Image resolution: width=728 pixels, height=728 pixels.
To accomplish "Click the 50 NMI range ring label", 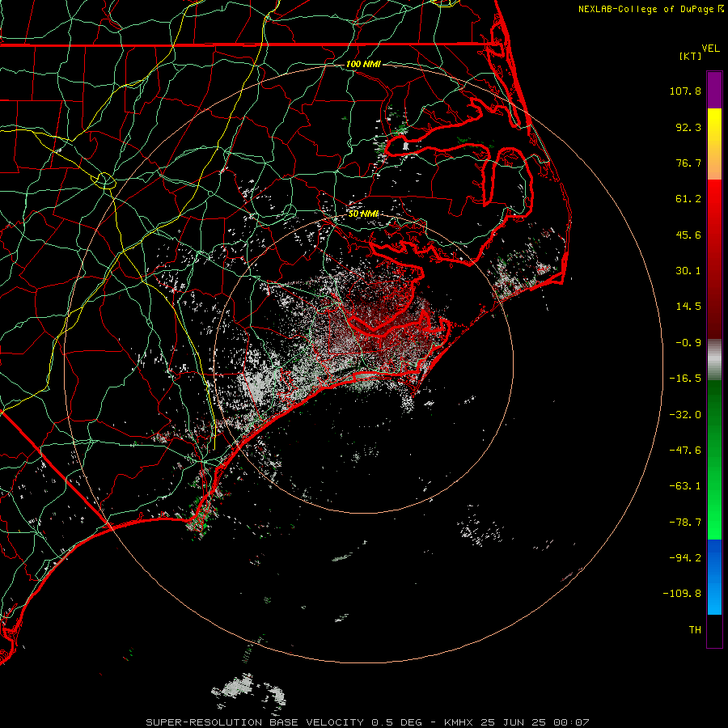I will click(363, 214).
